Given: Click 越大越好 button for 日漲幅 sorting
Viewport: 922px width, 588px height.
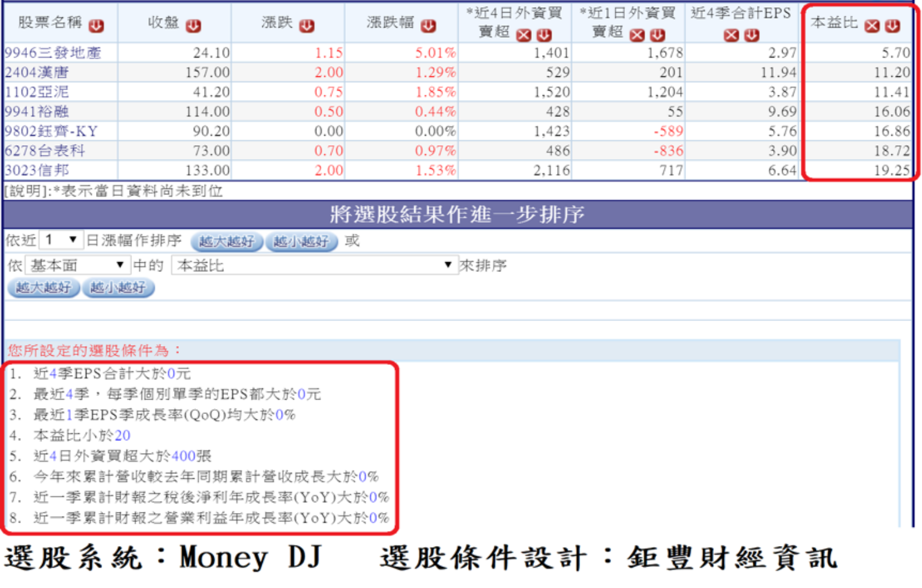Looking at the screenshot, I should [226, 242].
